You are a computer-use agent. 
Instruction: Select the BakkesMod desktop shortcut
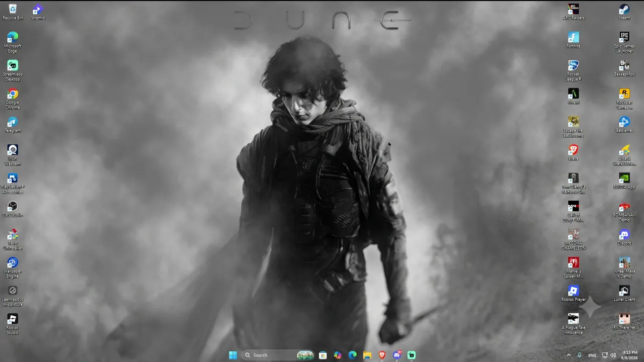click(624, 68)
